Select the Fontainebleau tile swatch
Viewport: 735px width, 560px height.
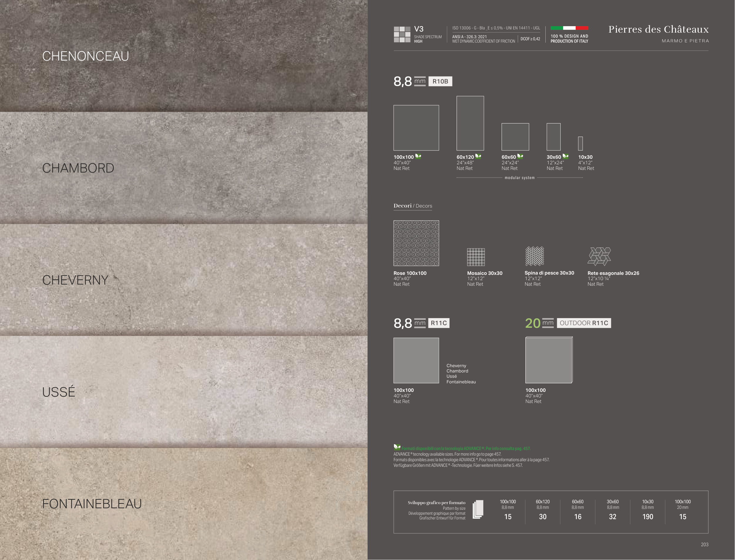pyautogui.click(x=183, y=503)
